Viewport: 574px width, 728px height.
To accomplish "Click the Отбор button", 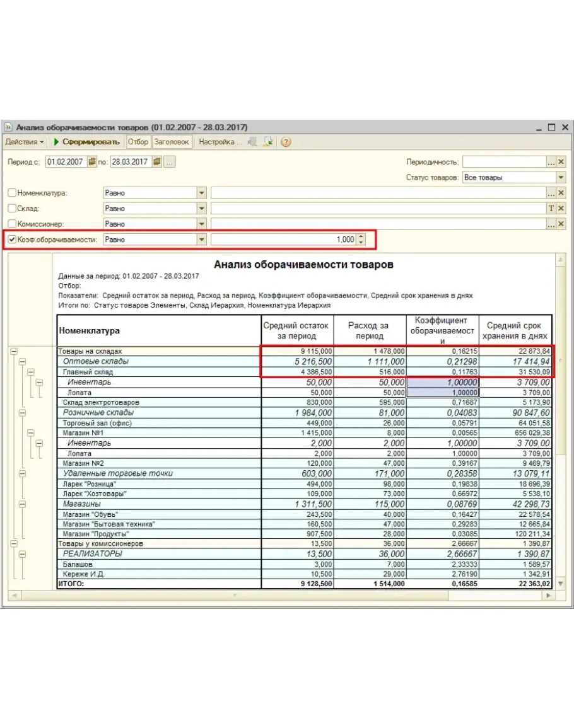I will coord(138,142).
